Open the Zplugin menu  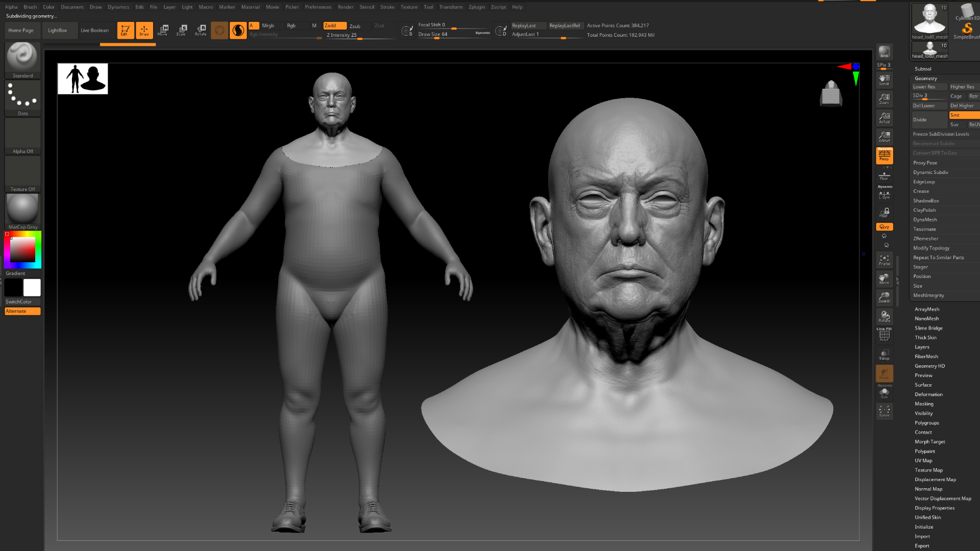pos(476,7)
